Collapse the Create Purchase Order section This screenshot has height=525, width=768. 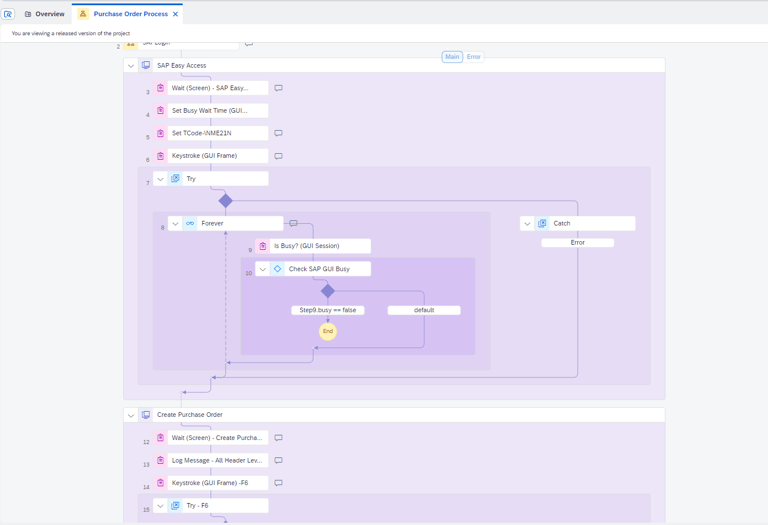(x=131, y=415)
